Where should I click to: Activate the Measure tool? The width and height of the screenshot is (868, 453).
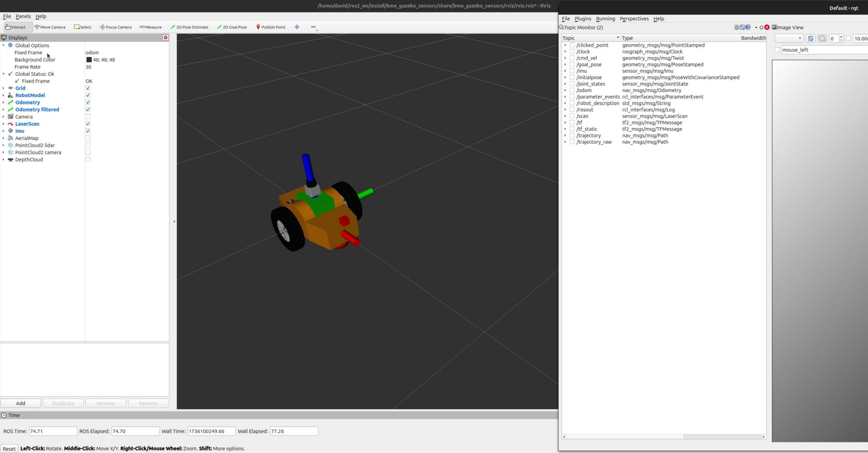151,27
